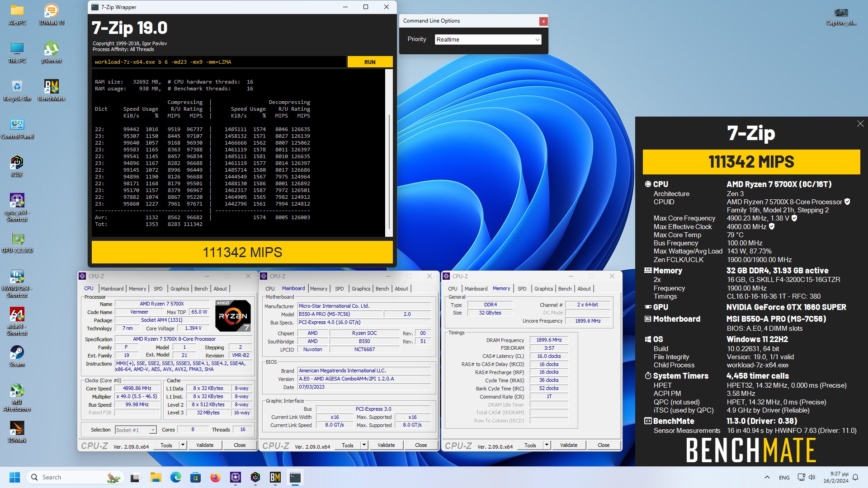Launch Firefox from the taskbar
Image resolution: width=868 pixels, height=488 pixels.
(215, 477)
